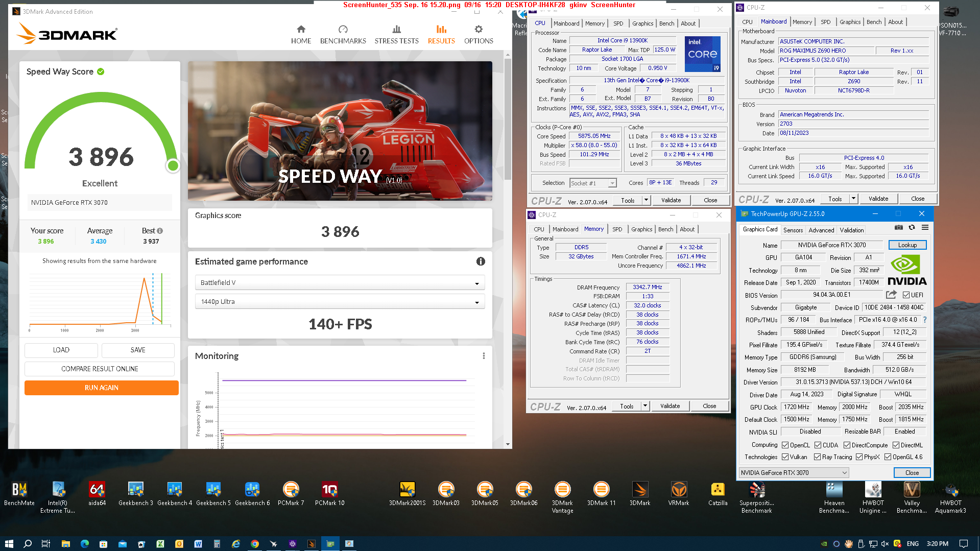Open Chrome from the taskbar
Screen dimensions: 980x551
point(254,544)
